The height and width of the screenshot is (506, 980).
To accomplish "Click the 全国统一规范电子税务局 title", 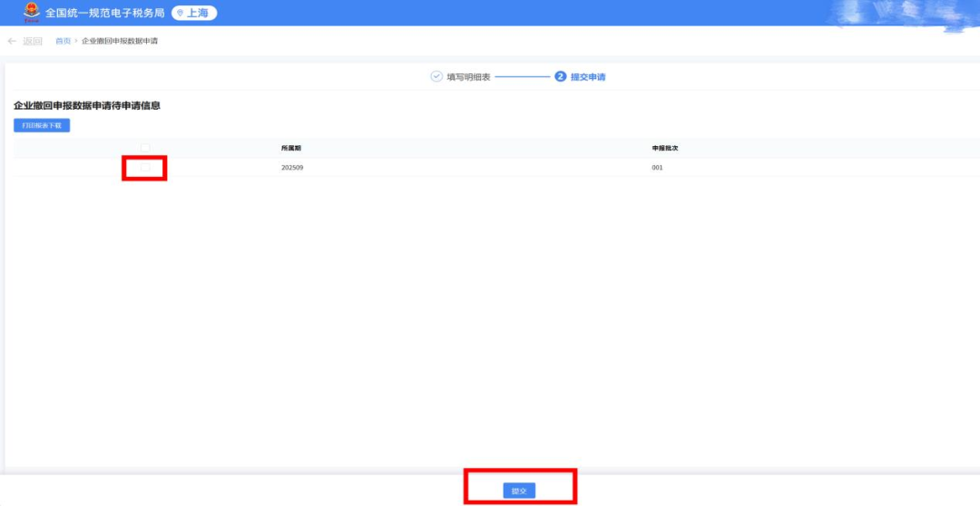I will 104,14.
